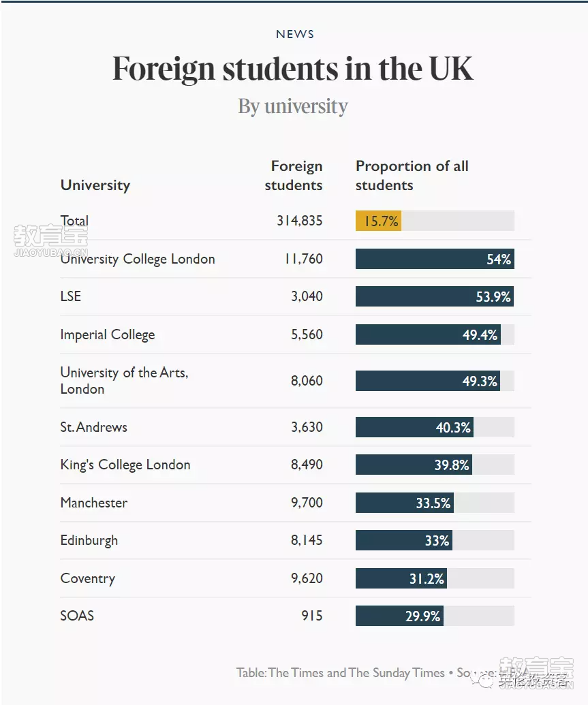
Task: Click Manchester's 9,700 foreign students figure
Action: point(307,503)
